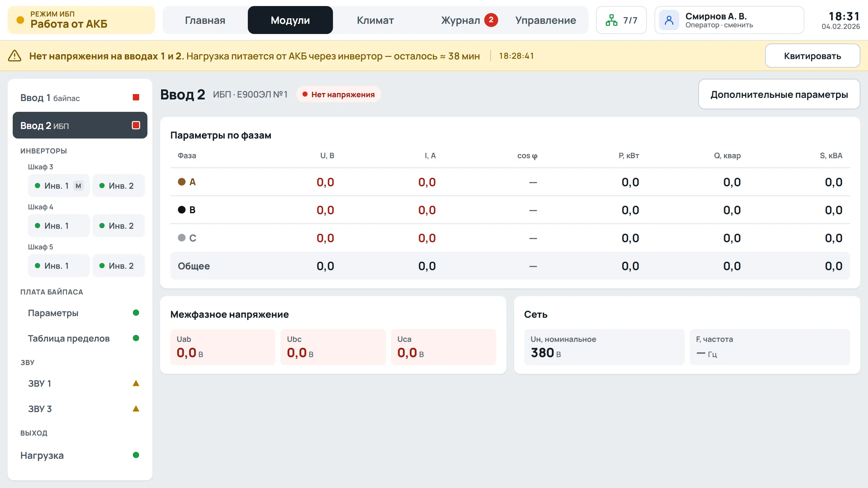Click the U, В column header
Screen dimensions: 868x488
(327, 155)
